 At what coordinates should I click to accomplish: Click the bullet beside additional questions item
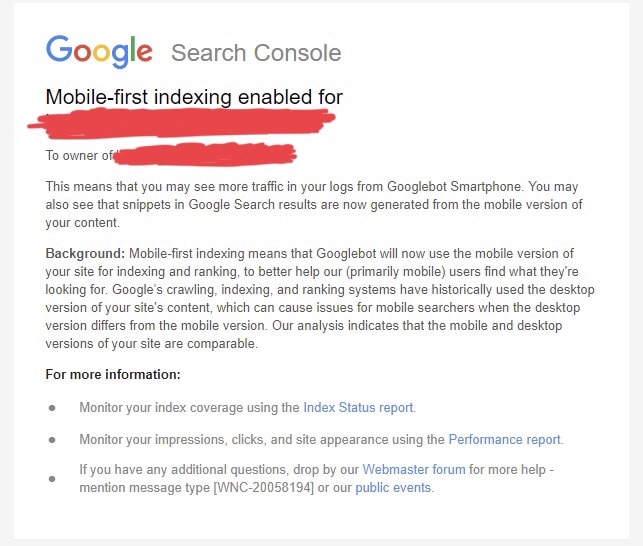click(x=52, y=479)
